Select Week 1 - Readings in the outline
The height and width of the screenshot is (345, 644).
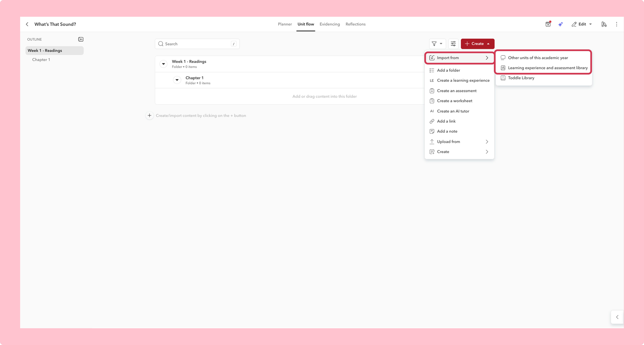(55, 50)
